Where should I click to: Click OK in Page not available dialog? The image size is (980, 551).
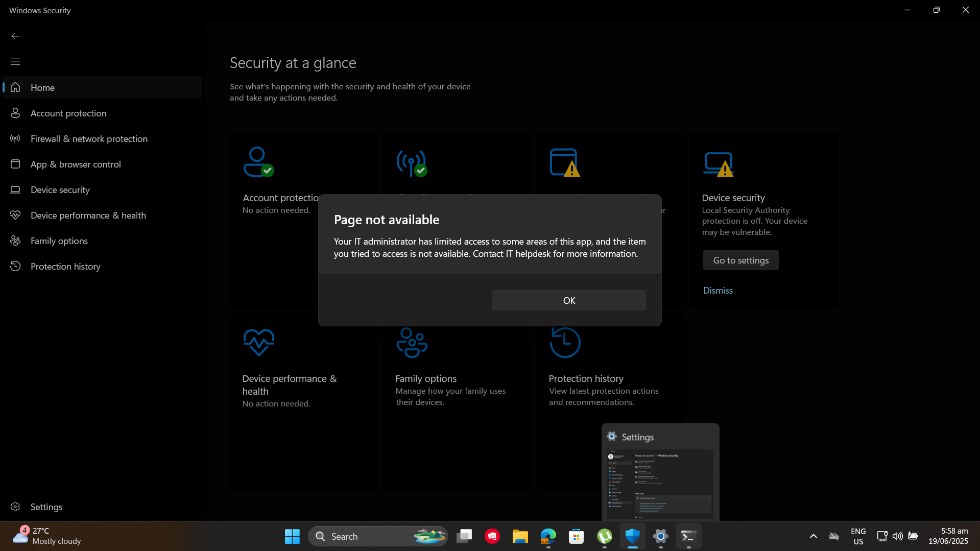click(x=569, y=300)
